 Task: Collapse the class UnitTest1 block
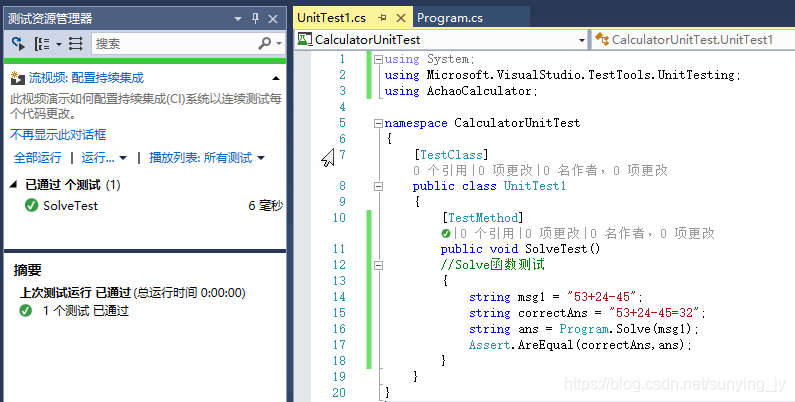pos(378,187)
